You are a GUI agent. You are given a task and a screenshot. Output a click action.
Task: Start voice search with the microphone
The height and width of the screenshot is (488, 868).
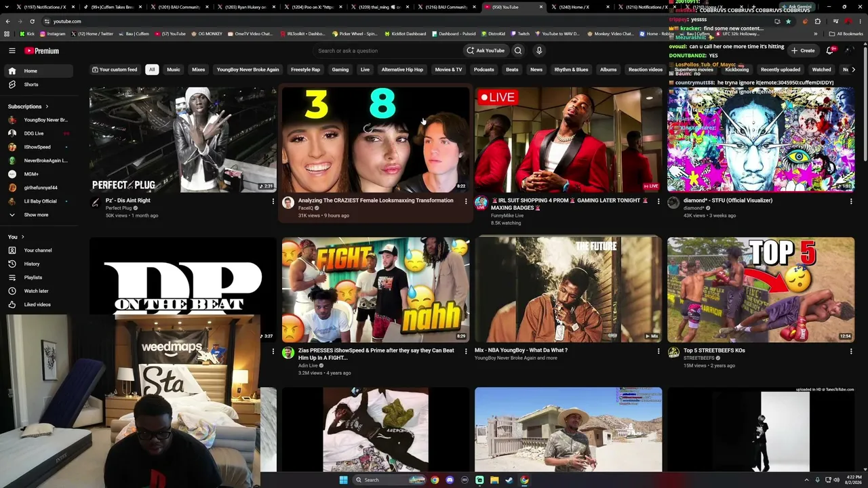click(539, 51)
